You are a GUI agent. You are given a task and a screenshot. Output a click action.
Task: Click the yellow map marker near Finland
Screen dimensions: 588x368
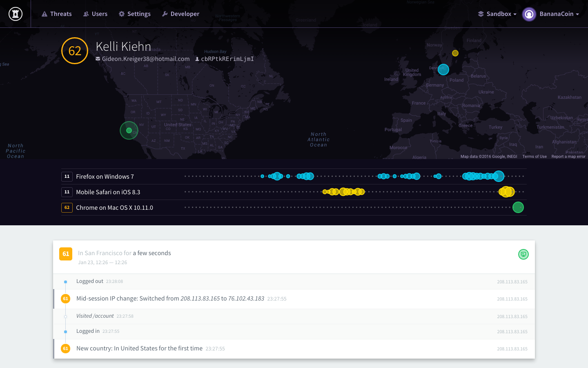[x=455, y=53]
